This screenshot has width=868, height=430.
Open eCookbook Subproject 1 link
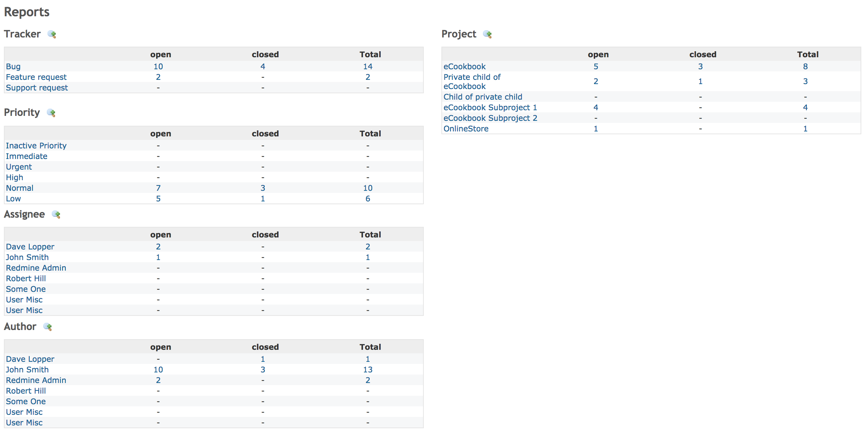pos(490,107)
